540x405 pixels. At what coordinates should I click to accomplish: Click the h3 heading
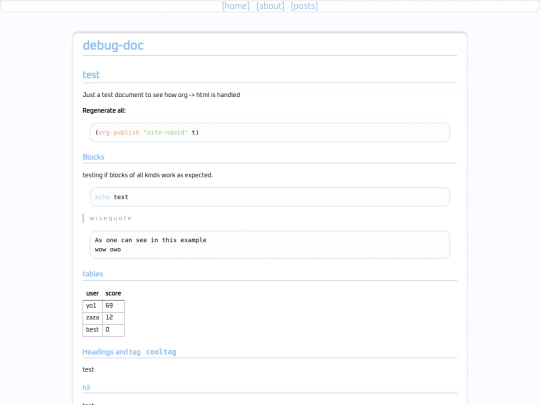click(x=86, y=387)
